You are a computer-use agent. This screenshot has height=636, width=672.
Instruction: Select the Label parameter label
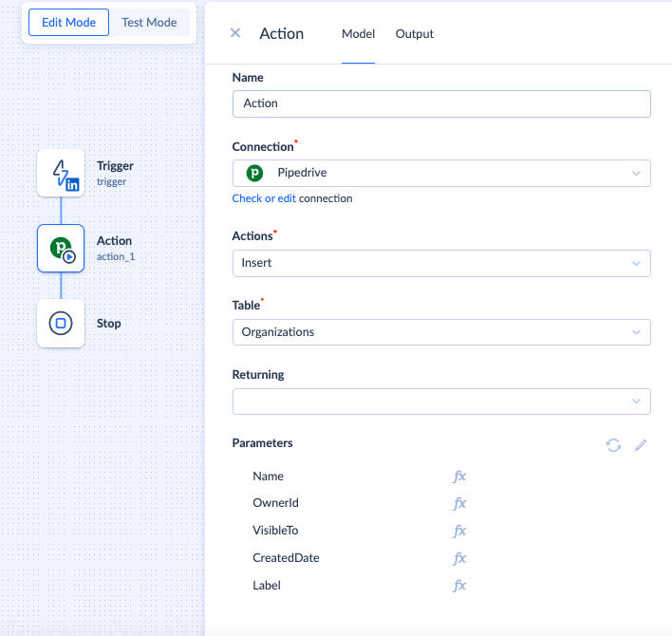pos(267,585)
